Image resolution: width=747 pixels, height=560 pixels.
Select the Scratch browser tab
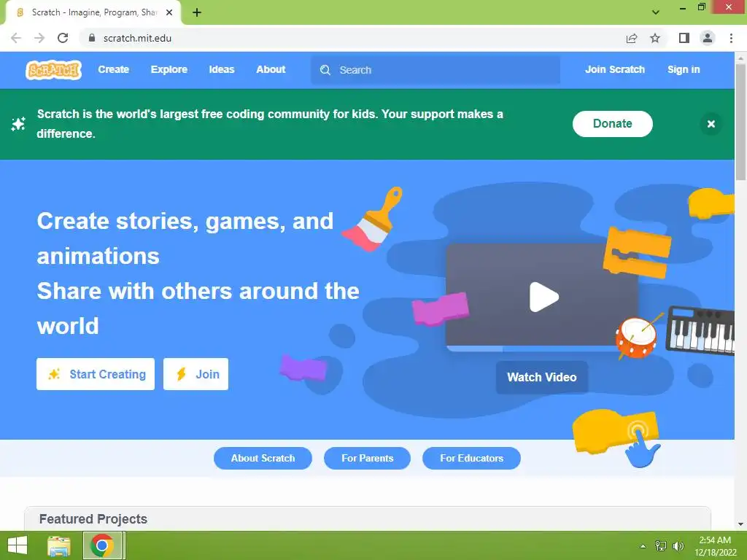(x=93, y=12)
